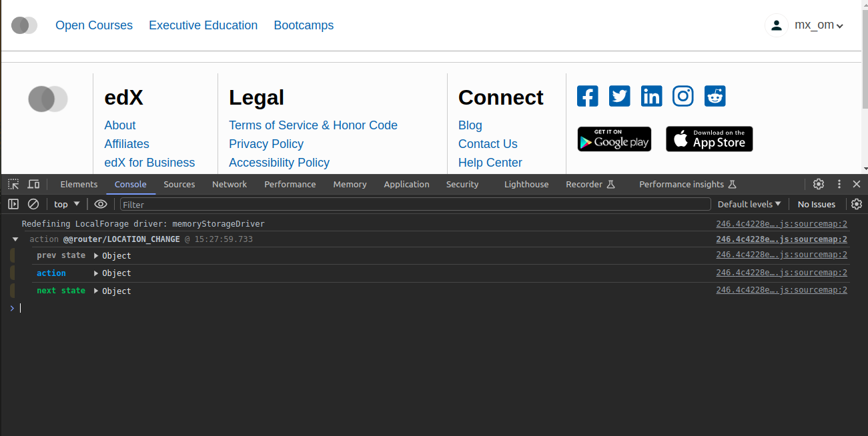Open the Recorder tab
This screenshot has height=436, width=868.
[590, 184]
